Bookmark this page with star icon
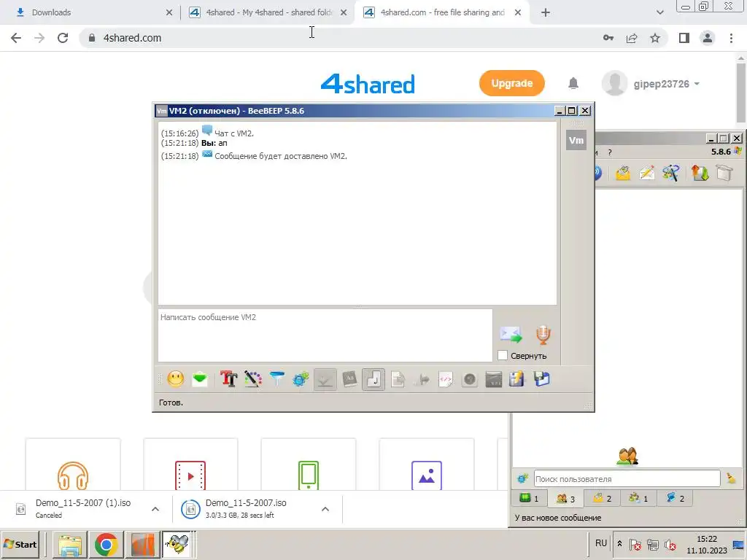747x560 pixels. point(655,38)
